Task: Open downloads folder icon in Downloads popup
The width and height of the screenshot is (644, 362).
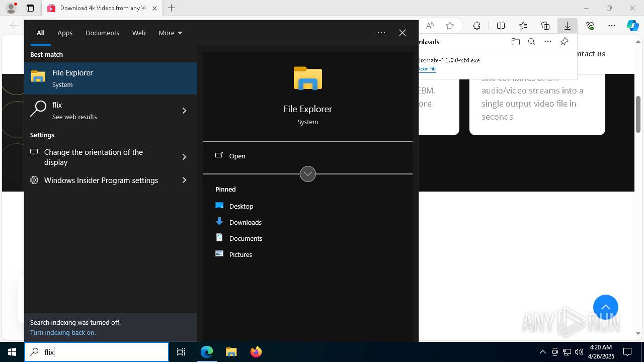Action: tap(515, 42)
